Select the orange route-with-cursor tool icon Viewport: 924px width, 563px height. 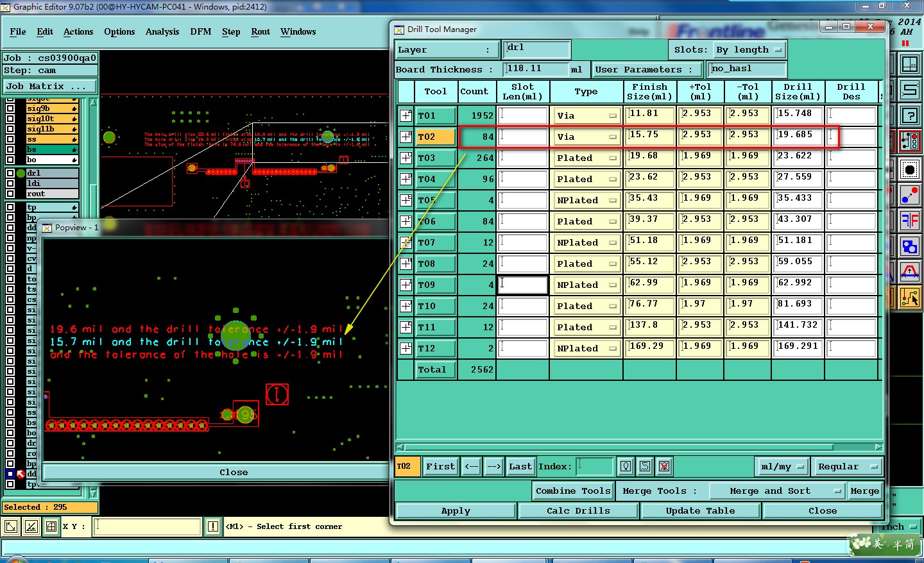[x=910, y=298]
